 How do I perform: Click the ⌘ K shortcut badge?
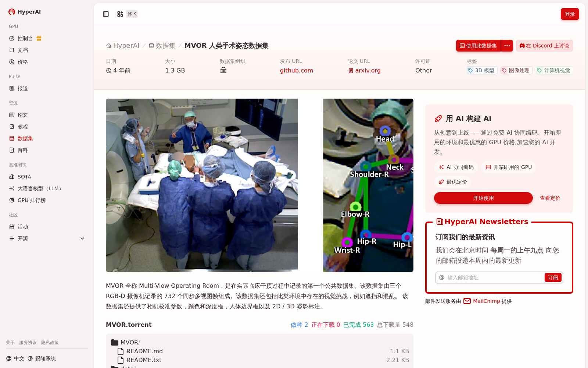132,14
